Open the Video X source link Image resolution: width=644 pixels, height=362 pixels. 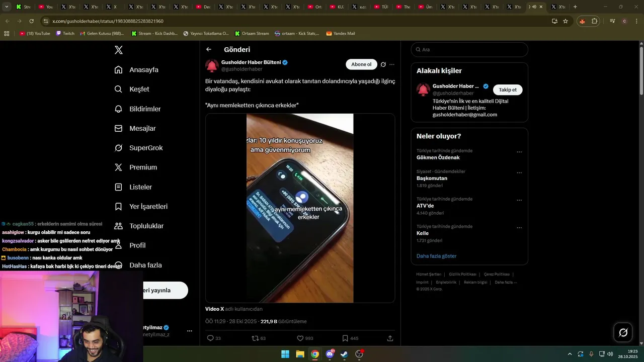tap(214, 309)
